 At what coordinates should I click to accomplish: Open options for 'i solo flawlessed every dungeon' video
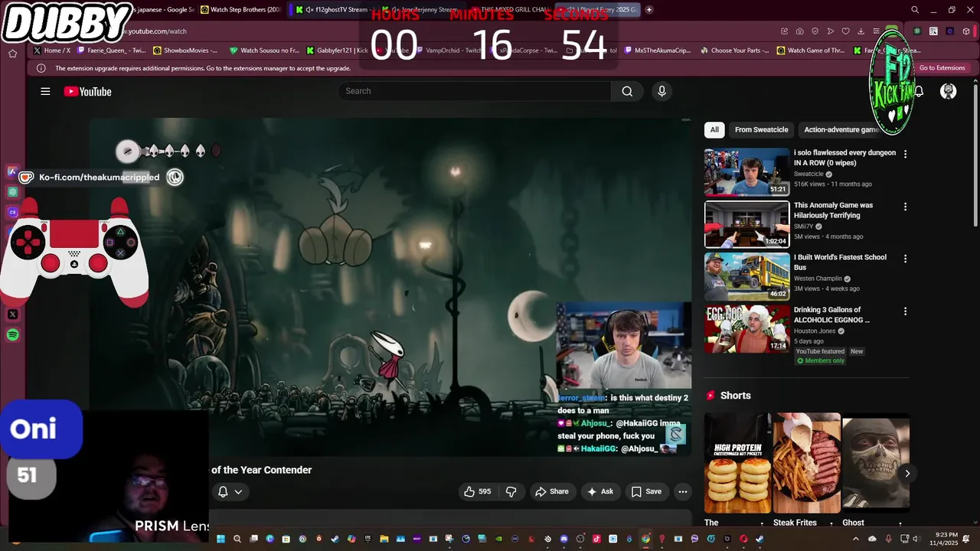pyautogui.click(x=905, y=154)
